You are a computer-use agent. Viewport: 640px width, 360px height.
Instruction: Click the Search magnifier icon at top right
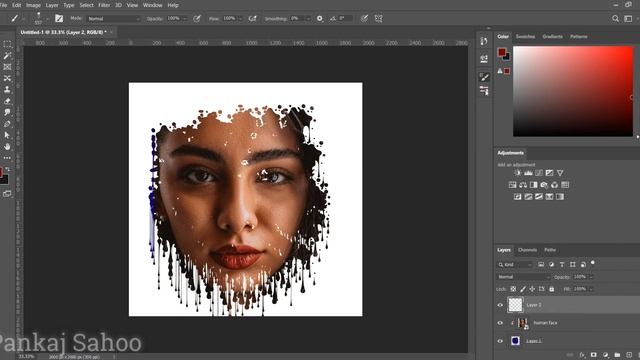tap(615, 18)
